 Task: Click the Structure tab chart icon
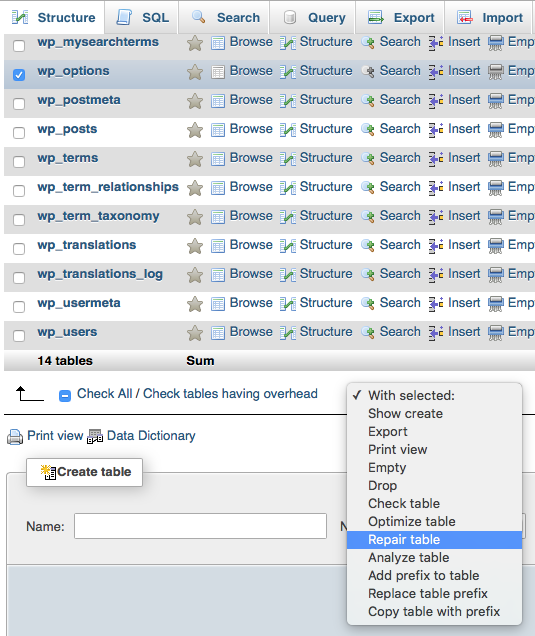click(x=20, y=17)
